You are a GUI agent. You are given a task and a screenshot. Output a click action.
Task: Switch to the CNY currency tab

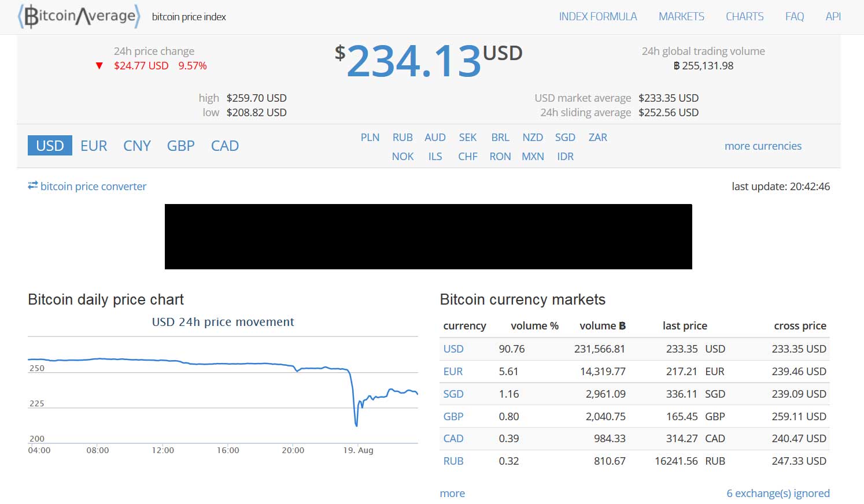coord(137,146)
